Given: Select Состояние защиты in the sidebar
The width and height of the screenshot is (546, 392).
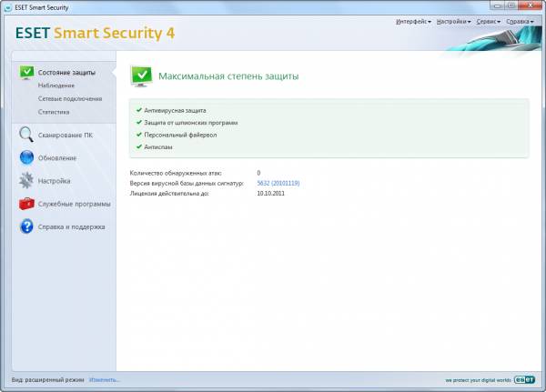Looking at the screenshot, I should click(66, 73).
